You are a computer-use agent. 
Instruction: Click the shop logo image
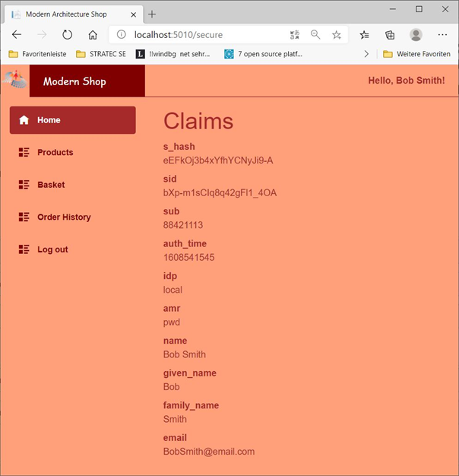click(15, 79)
